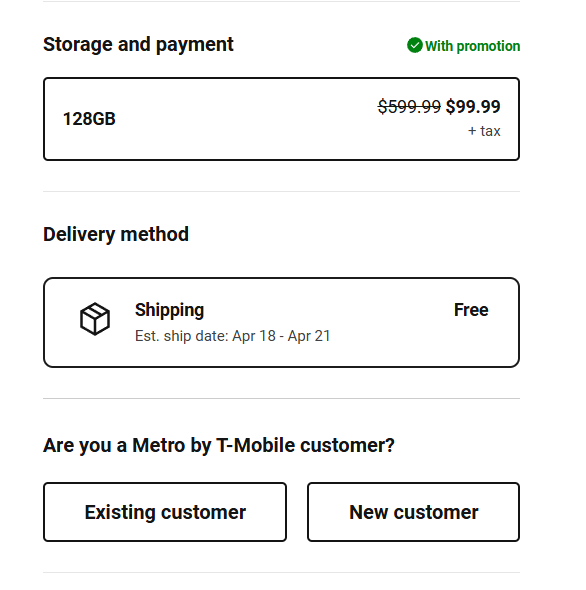Image resolution: width=586 pixels, height=590 pixels.
Task: Click the Delivery method heading
Action: pos(116,234)
